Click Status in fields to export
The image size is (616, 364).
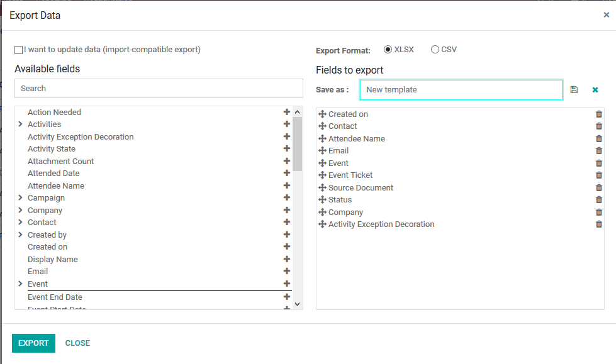[340, 200]
